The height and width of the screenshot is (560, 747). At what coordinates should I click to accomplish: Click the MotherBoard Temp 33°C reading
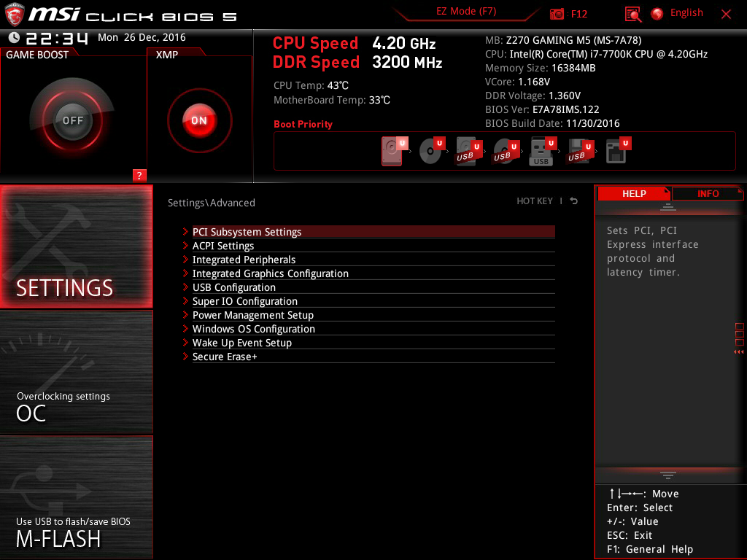pos(332,100)
